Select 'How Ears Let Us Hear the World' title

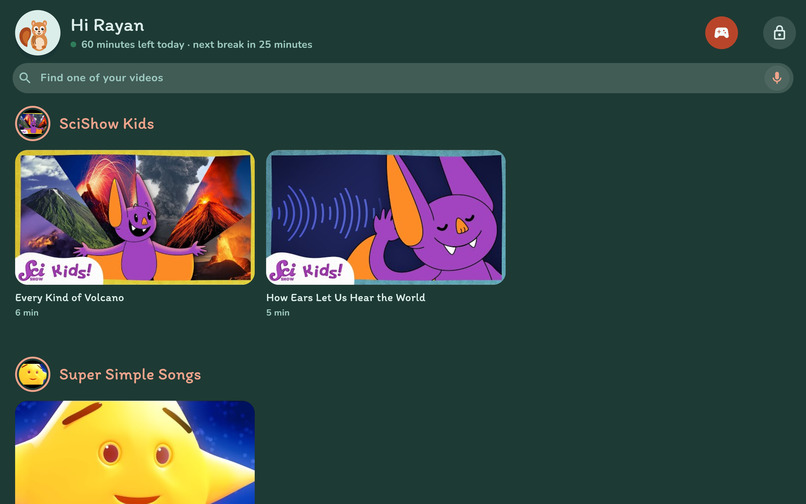click(x=345, y=298)
